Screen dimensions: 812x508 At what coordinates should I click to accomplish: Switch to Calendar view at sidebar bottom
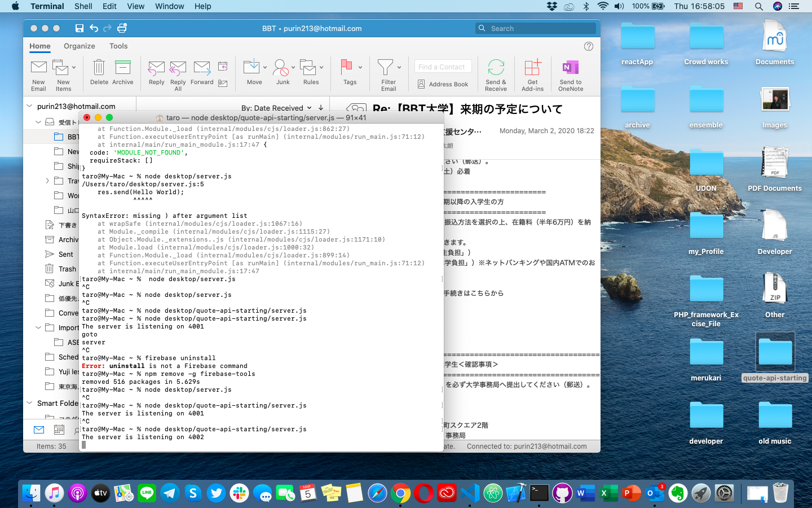(x=59, y=430)
